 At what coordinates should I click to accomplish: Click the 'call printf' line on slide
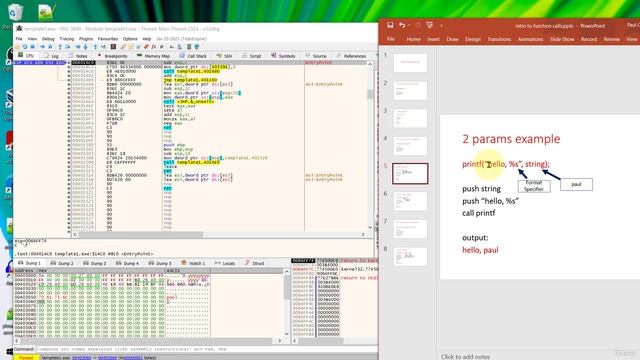click(x=478, y=213)
